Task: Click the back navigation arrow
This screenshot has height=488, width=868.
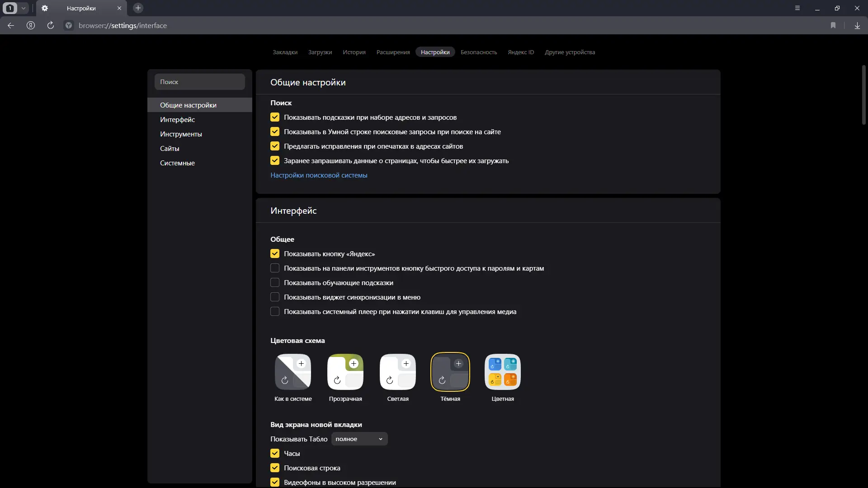Action: [11, 26]
